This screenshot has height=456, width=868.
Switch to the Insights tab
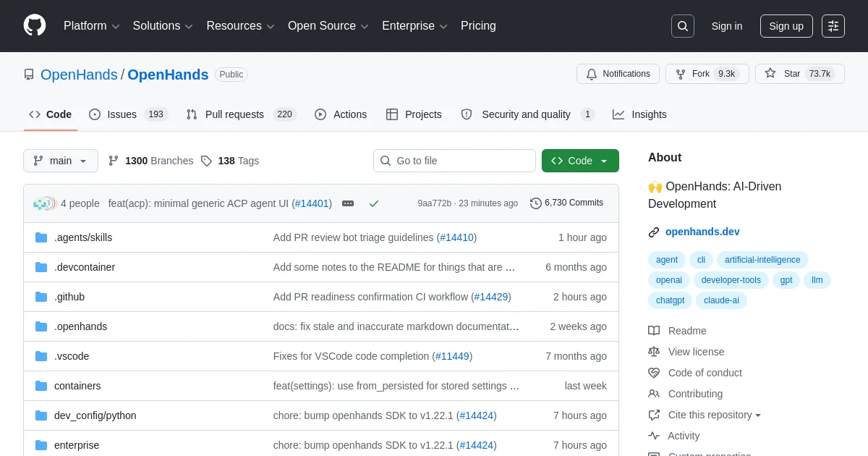639,114
